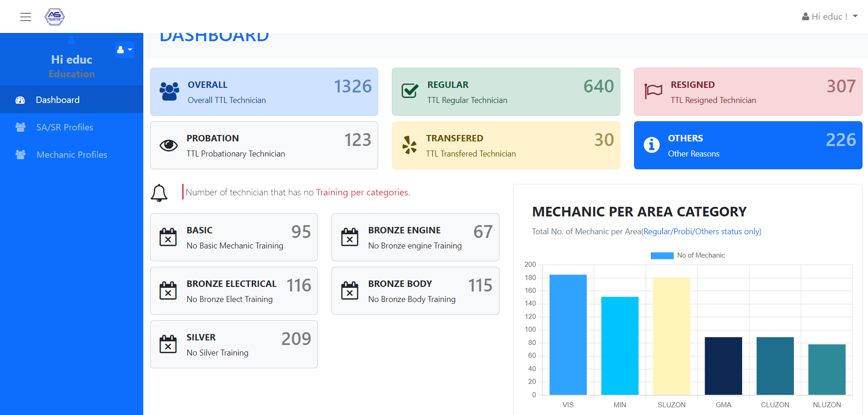The height and width of the screenshot is (415, 868).
Task: Open the Silver no-training card
Action: 233,344
